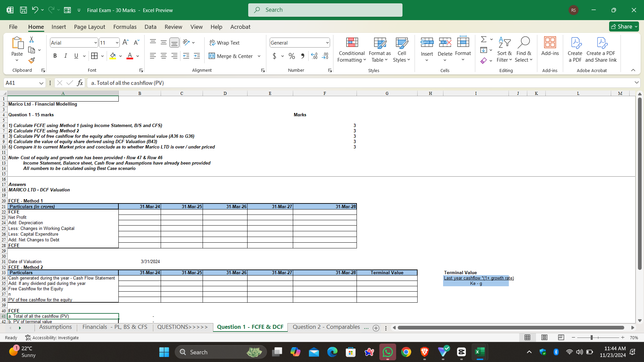Click the Format Painter brush icon
The width and height of the screenshot is (644, 362).
[32, 60]
